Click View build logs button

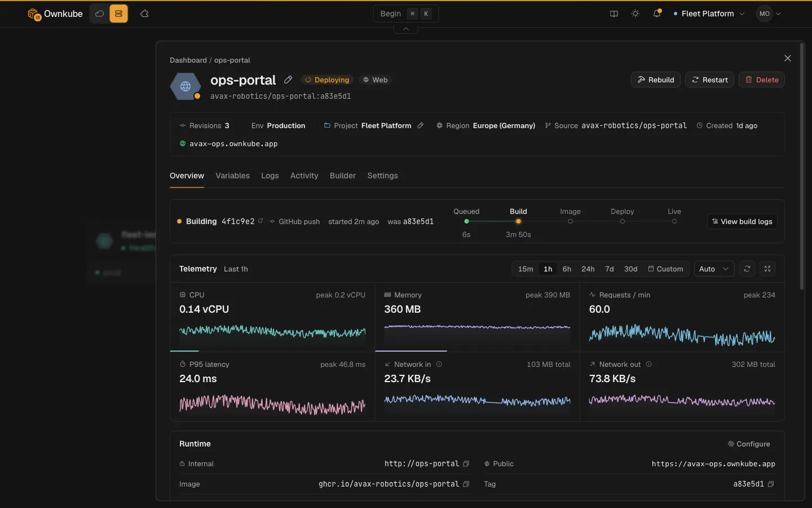coord(742,221)
